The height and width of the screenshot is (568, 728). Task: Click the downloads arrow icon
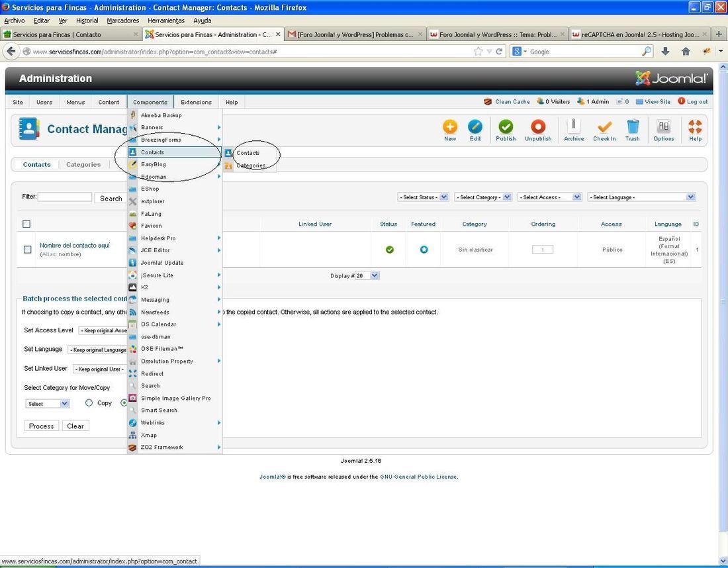(x=665, y=52)
